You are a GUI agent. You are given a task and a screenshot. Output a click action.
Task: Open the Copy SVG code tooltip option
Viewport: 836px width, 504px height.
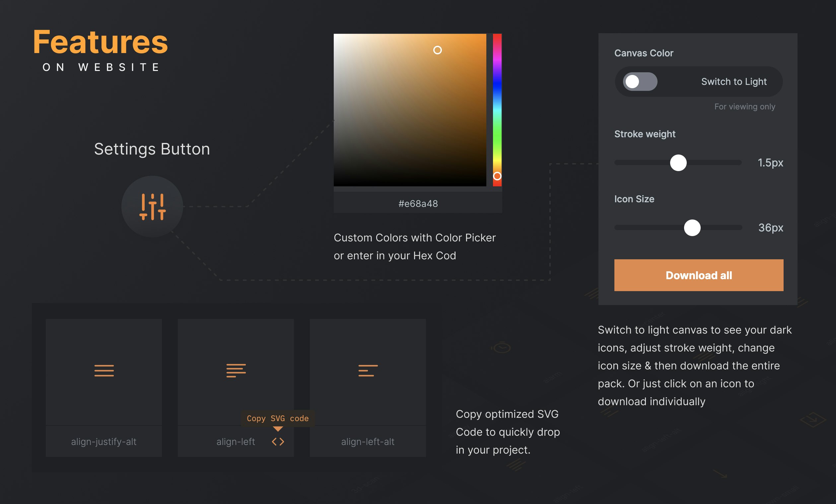click(278, 418)
